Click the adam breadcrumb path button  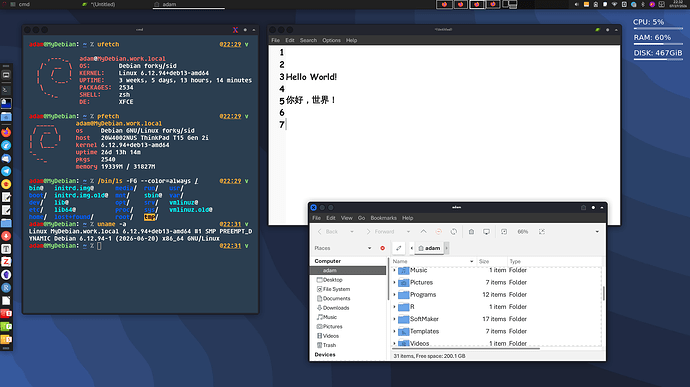point(429,248)
